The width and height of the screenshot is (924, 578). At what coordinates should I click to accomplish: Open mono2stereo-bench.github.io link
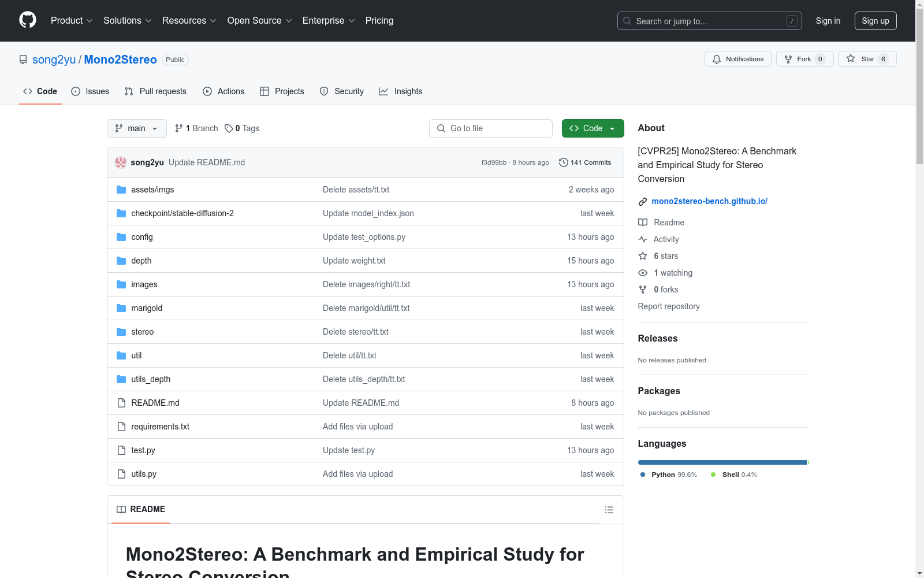(709, 201)
